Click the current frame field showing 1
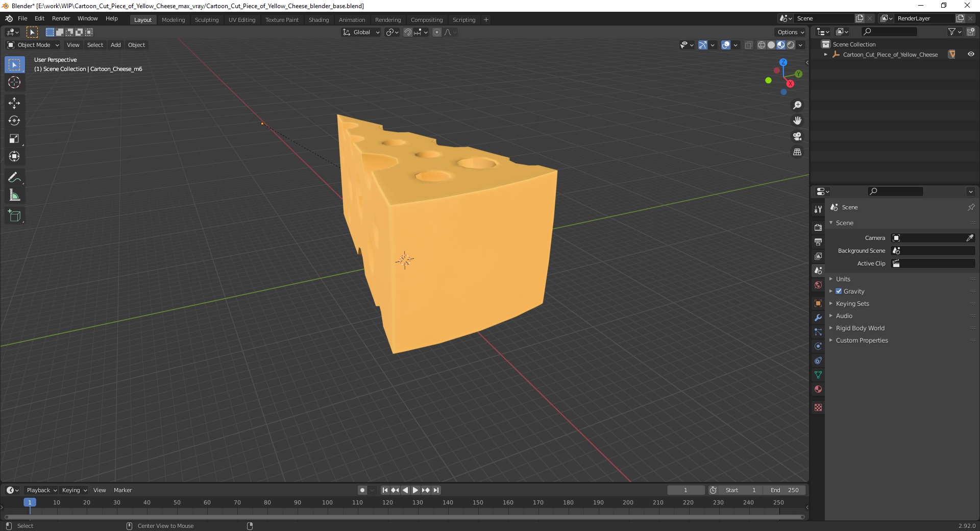980x531 pixels. coord(685,490)
